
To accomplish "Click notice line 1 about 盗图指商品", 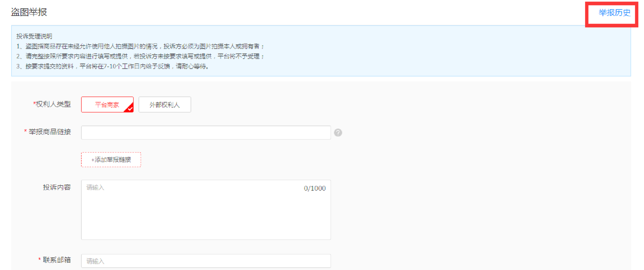I will (140, 46).
